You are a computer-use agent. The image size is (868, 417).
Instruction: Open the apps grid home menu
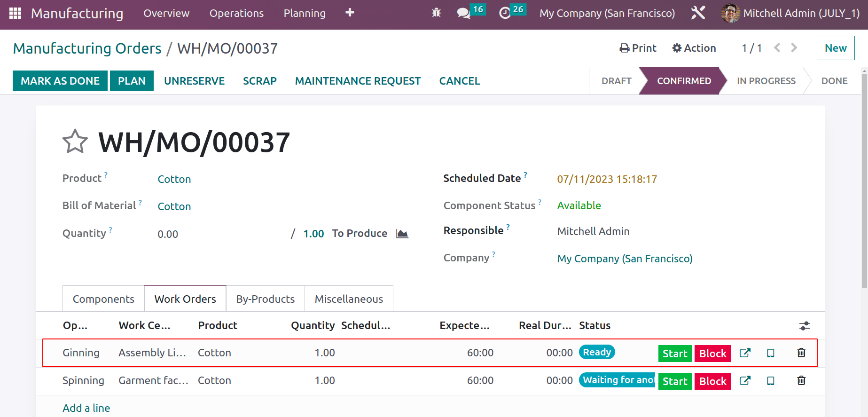(15, 13)
